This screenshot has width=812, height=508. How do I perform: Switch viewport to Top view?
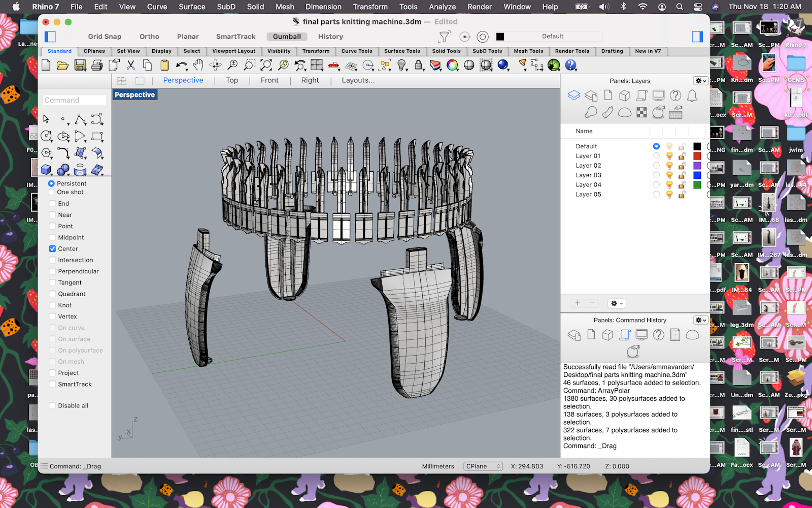point(232,80)
